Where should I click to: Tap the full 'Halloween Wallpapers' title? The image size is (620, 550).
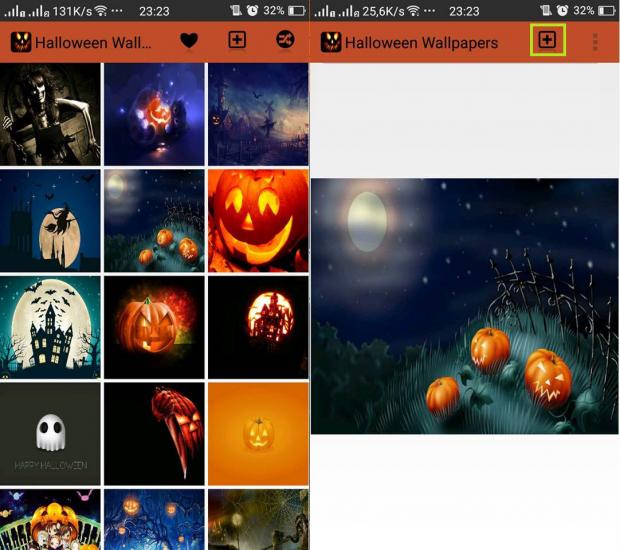coord(420,43)
